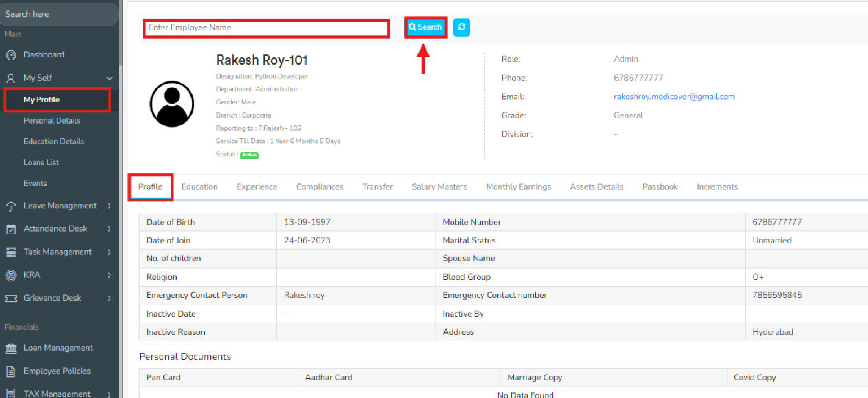Click the Date of Join value 24-06-2023
This screenshot has width=868, height=398.
pos(307,240)
